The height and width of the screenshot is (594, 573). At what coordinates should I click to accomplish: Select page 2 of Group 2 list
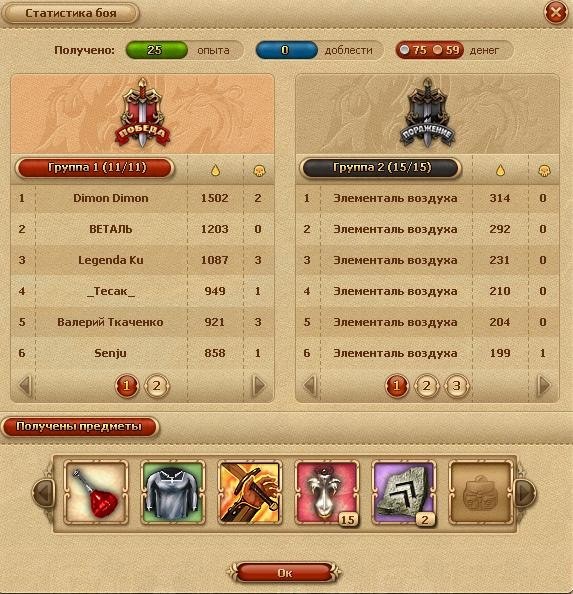point(427,386)
